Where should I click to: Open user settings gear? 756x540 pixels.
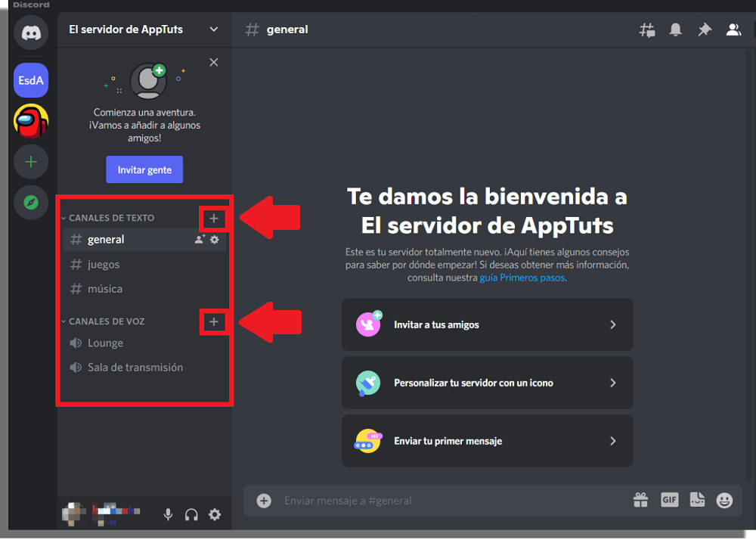[215, 514]
